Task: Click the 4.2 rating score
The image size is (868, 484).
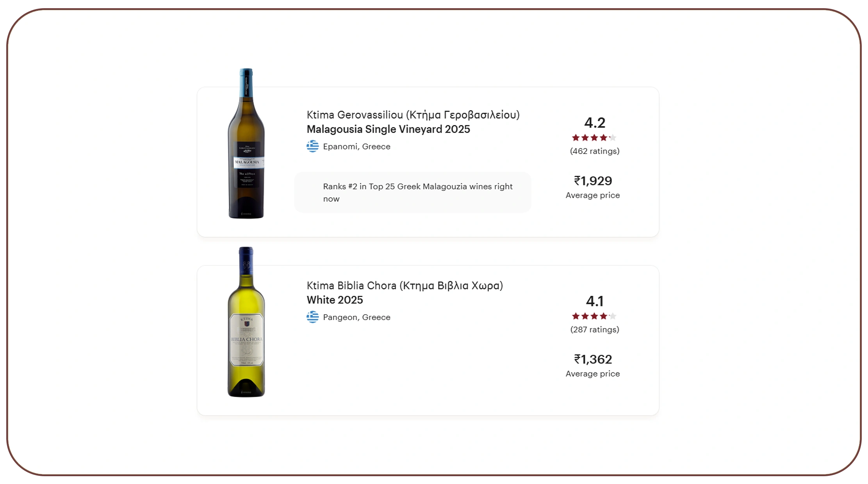Action: pyautogui.click(x=595, y=123)
